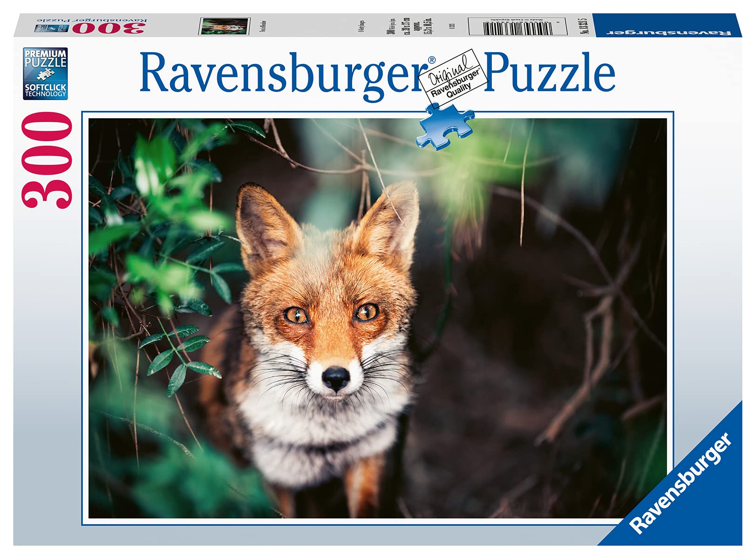The width and height of the screenshot is (756, 559).
Task: Click the red vertical '300' piece count
Action: pyautogui.click(x=47, y=160)
